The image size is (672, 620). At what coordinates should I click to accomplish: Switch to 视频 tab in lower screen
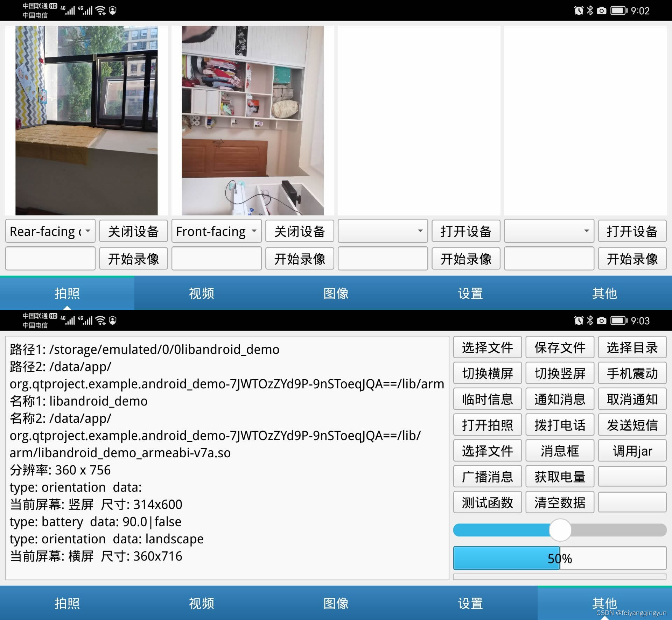click(202, 603)
